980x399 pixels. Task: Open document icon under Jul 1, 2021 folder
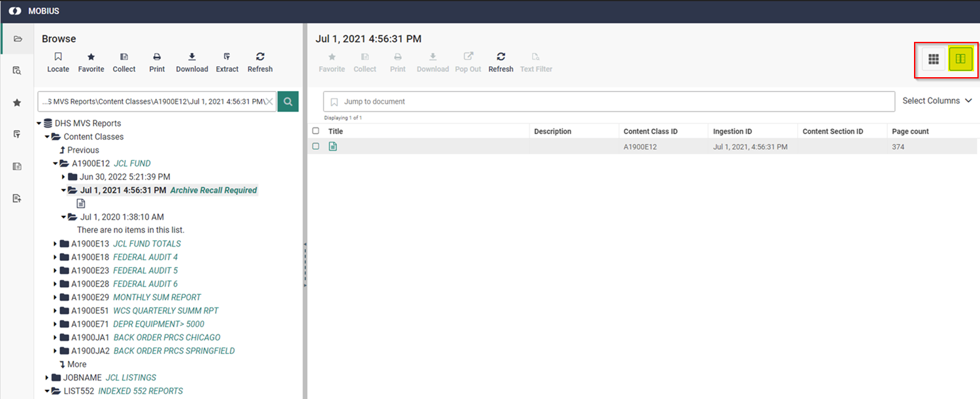tap(81, 203)
